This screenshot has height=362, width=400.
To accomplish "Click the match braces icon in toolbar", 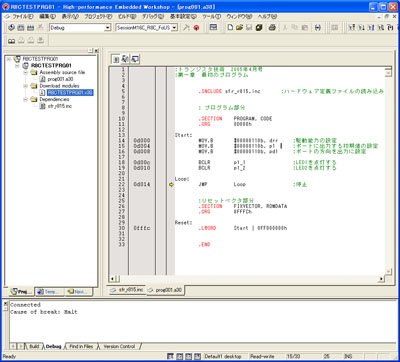I will pyautogui.click(x=318, y=28).
